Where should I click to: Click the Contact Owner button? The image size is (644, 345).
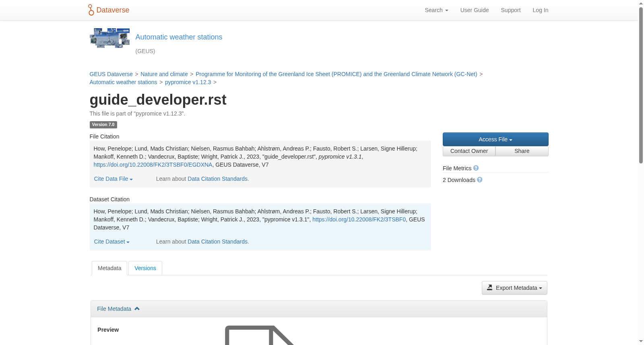pos(469,151)
